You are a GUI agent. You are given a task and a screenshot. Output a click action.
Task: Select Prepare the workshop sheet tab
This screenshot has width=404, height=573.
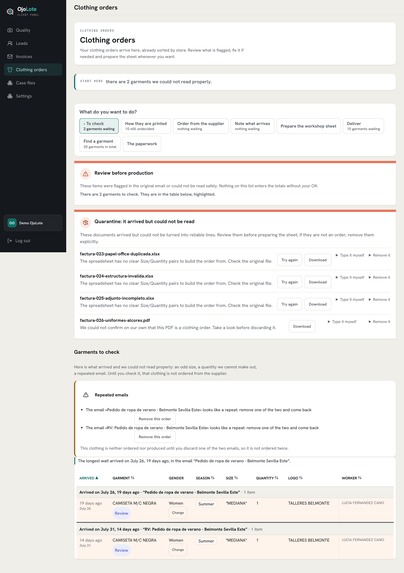click(x=308, y=126)
